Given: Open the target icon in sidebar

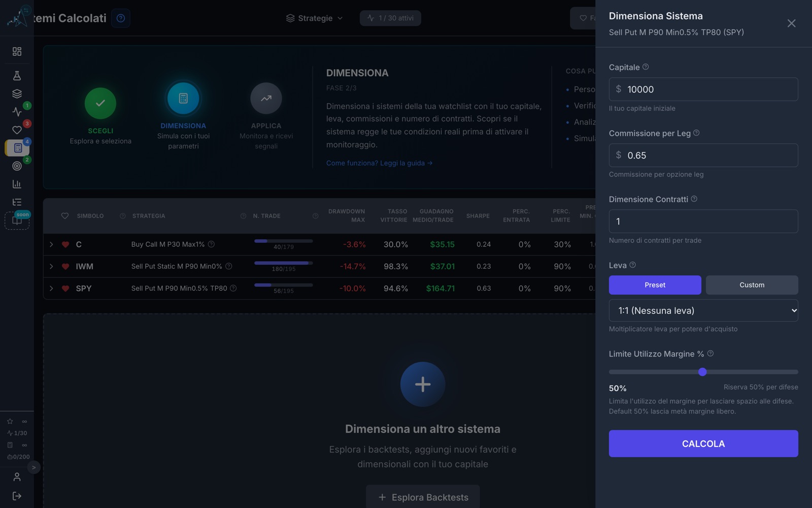Looking at the screenshot, I should coord(17,166).
